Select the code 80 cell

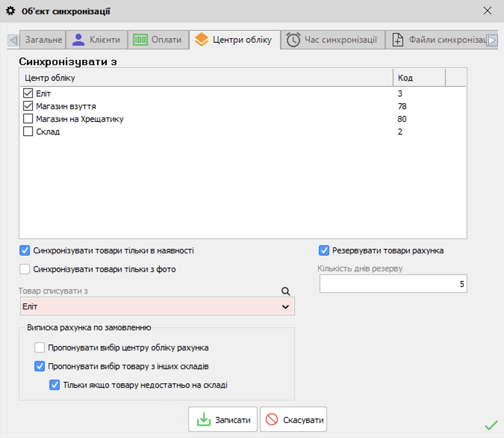pos(402,119)
